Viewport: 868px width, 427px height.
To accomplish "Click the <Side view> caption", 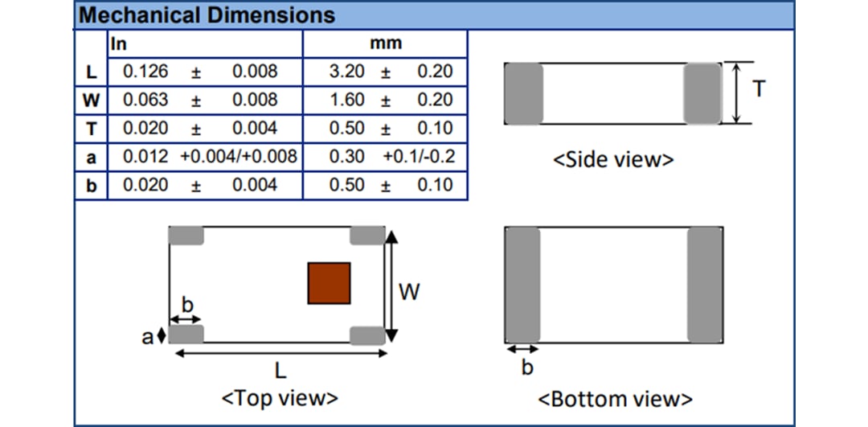I will coord(612,159).
